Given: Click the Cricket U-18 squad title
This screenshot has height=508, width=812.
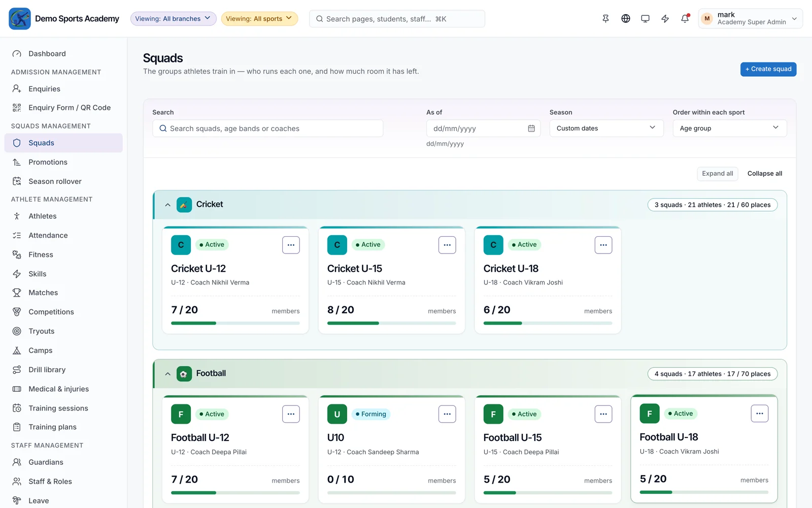Looking at the screenshot, I should [x=511, y=269].
